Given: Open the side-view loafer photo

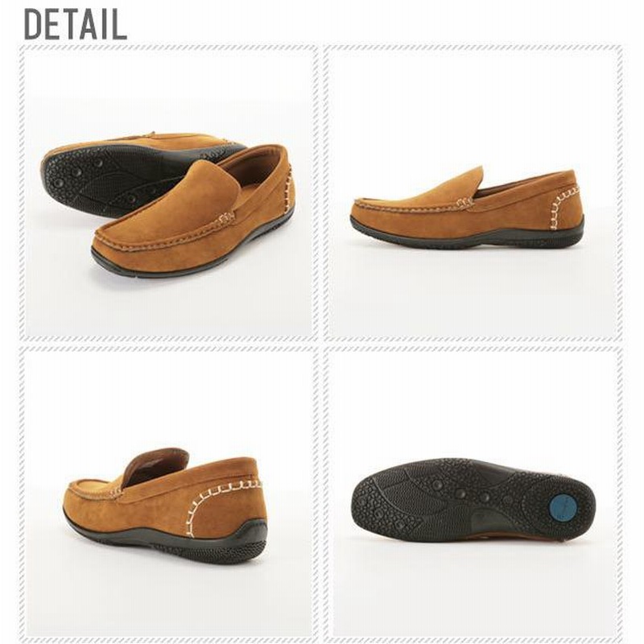Looking at the screenshot, I should [473, 193].
